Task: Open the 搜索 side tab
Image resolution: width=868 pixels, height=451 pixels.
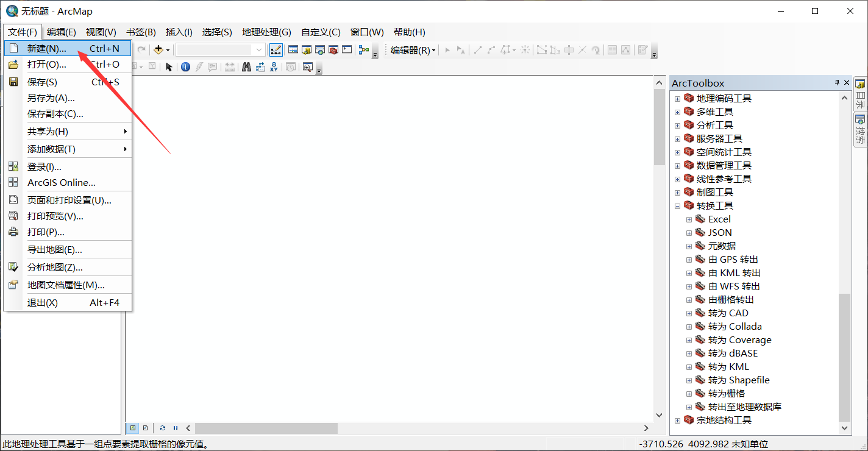Action: [x=860, y=130]
